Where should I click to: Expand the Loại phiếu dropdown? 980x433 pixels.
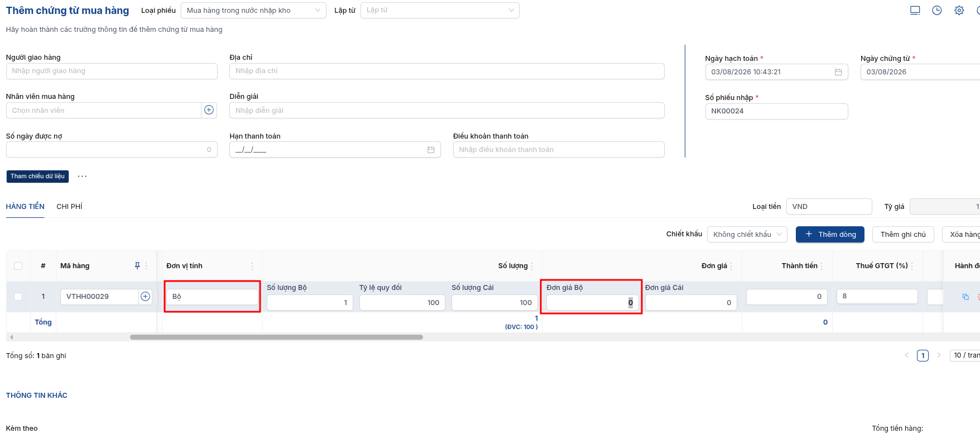point(253,11)
